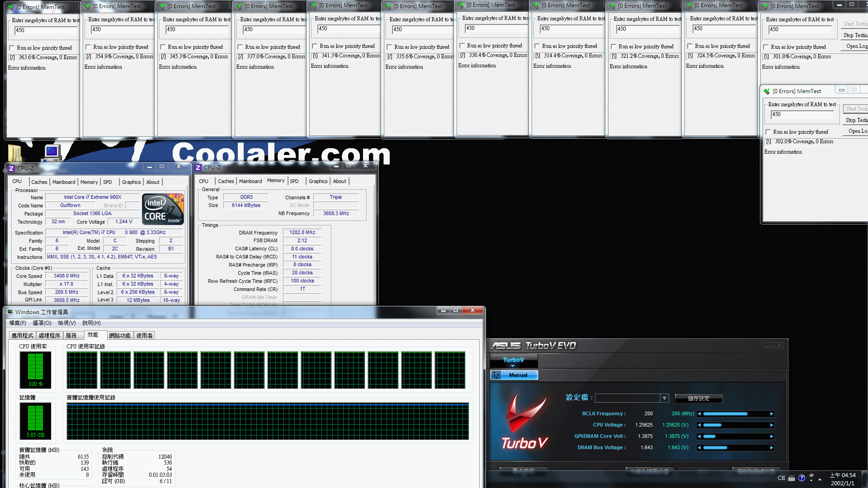Click the blue help icon in the language bar
This screenshot has width=868, height=488.
[802, 478]
